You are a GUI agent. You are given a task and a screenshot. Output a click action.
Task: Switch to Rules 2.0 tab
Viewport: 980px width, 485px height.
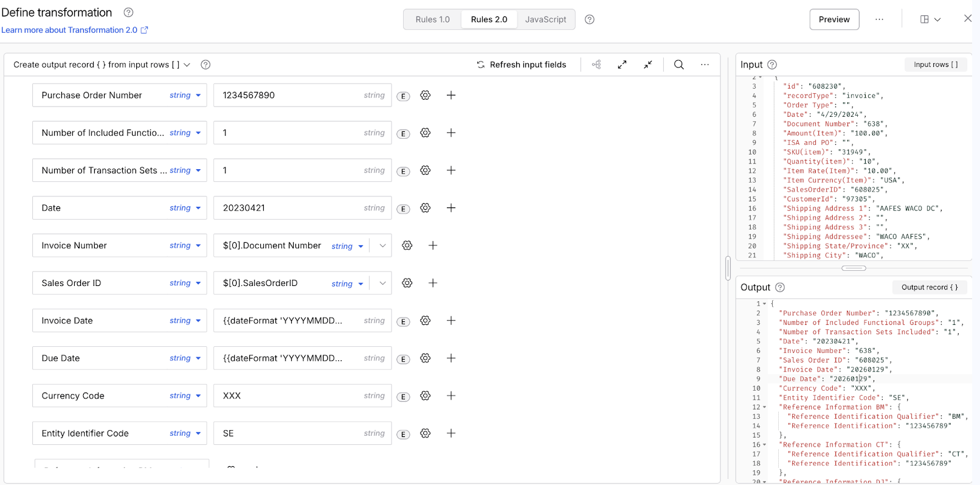click(489, 19)
